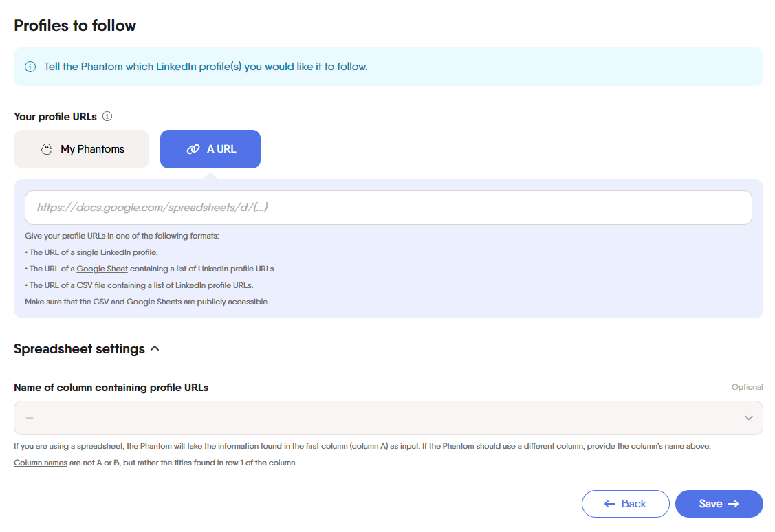Click the 'Give your profile URLs' instruction text

(x=122, y=236)
